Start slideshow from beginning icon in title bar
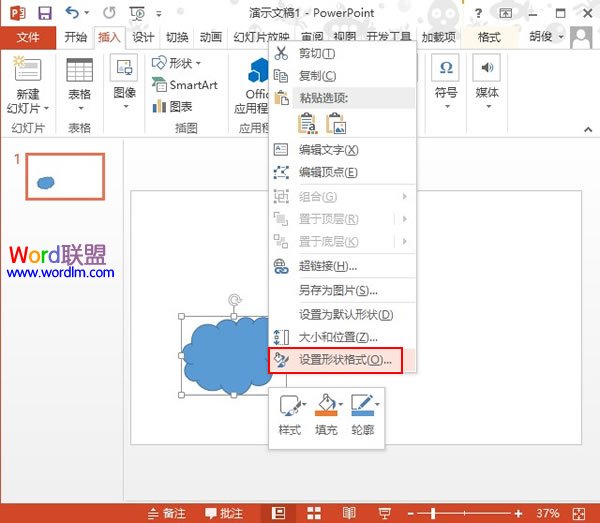600x523 pixels. [137, 13]
